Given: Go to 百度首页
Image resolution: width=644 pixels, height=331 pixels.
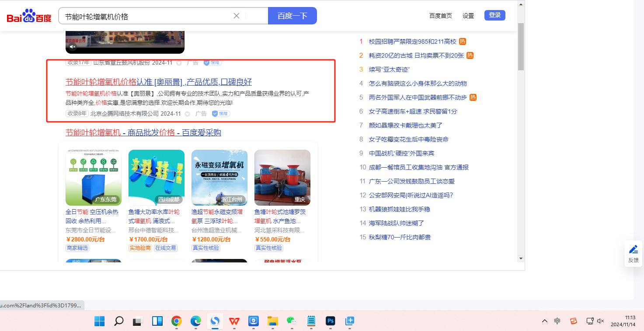Looking at the screenshot, I should [441, 16].
